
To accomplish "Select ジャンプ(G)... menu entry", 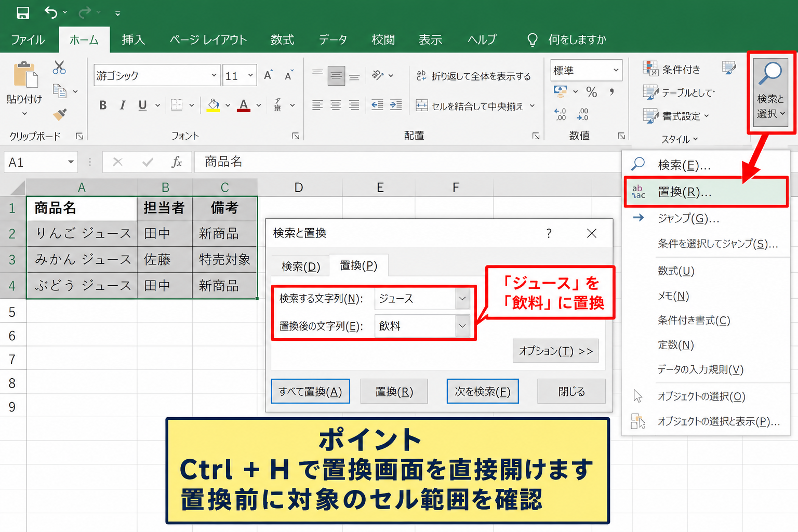I will pos(706,218).
